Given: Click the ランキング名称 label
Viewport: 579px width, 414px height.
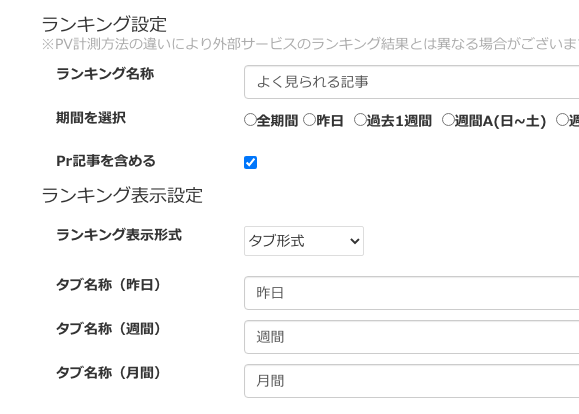Looking at the screenshot, I should pyautogui.click(x=105, y=73).
